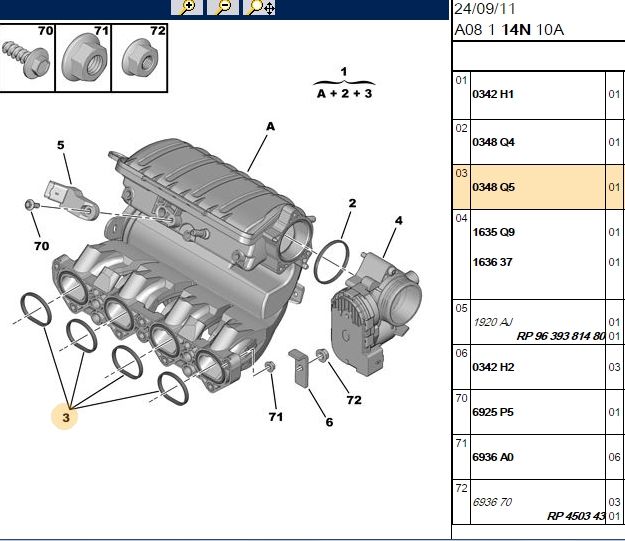This screenshot has width=625, height=541.
Task: Select callout number 5 sensor label
Action: 61,145
